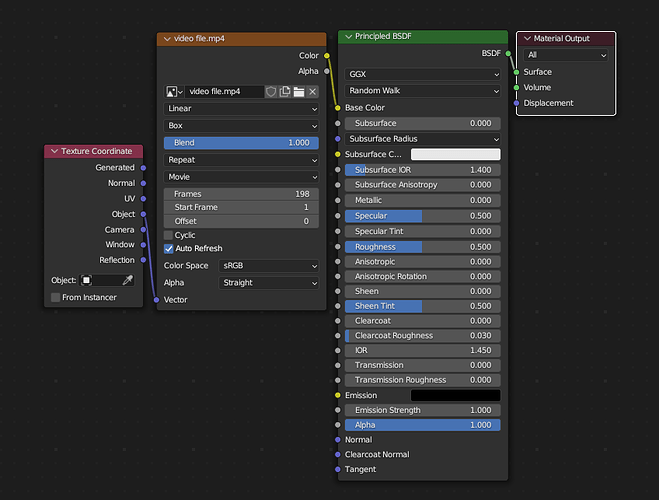Click the Alpha output socket on video node

[327, 71]
